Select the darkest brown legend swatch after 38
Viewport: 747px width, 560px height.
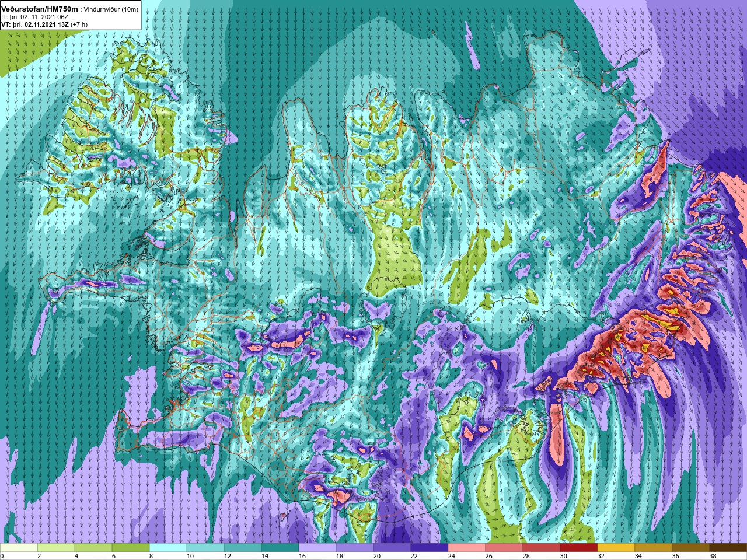pos(728,548)
